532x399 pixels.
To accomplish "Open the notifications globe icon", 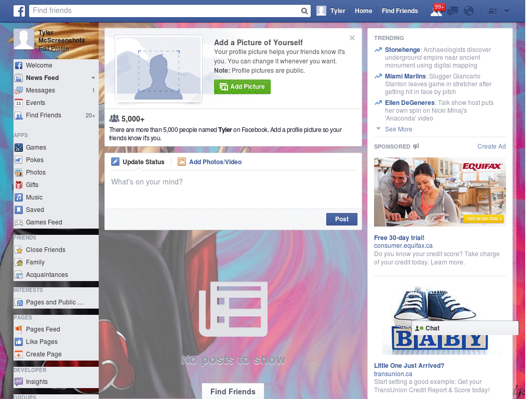I will coord(469,11).
